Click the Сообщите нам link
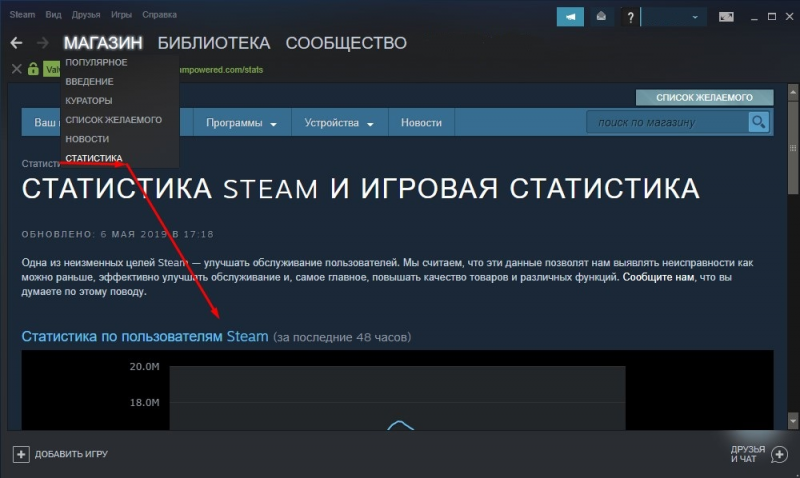Viewport: 800px width, 478px height. [658, 278]
